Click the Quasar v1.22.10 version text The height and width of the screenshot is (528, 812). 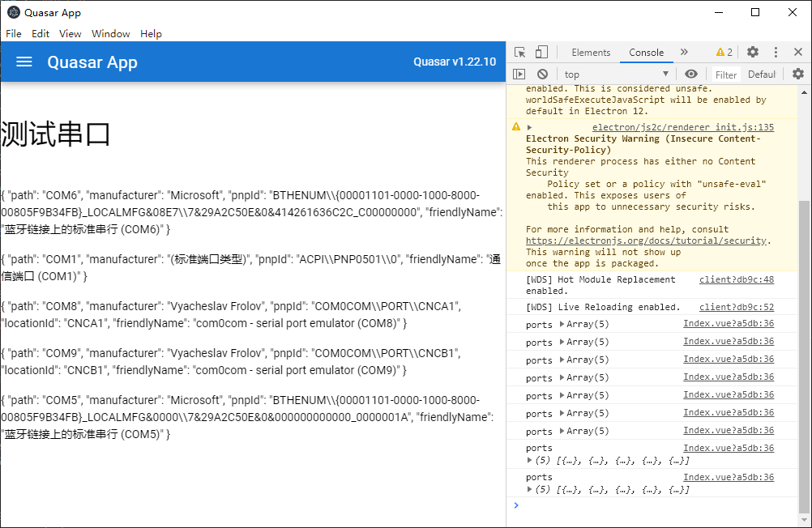[x=454, y=62]
